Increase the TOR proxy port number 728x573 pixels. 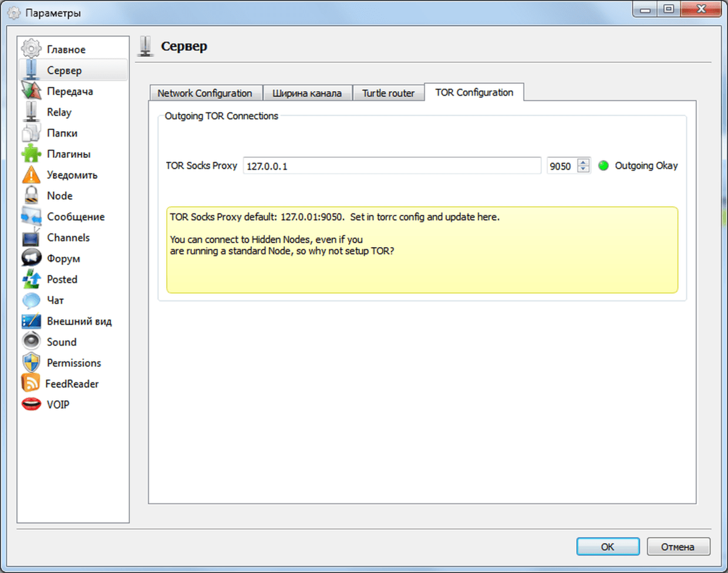point(583,162)
